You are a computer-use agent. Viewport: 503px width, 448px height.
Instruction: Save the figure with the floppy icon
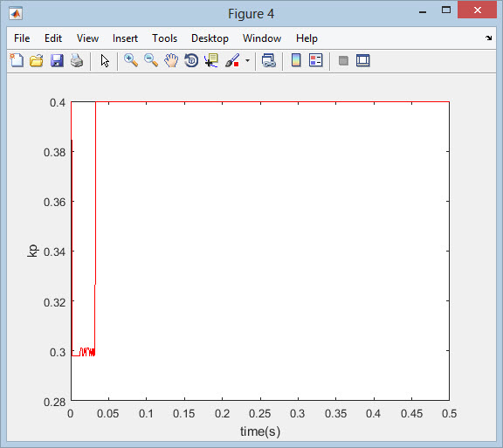(57, 60)
